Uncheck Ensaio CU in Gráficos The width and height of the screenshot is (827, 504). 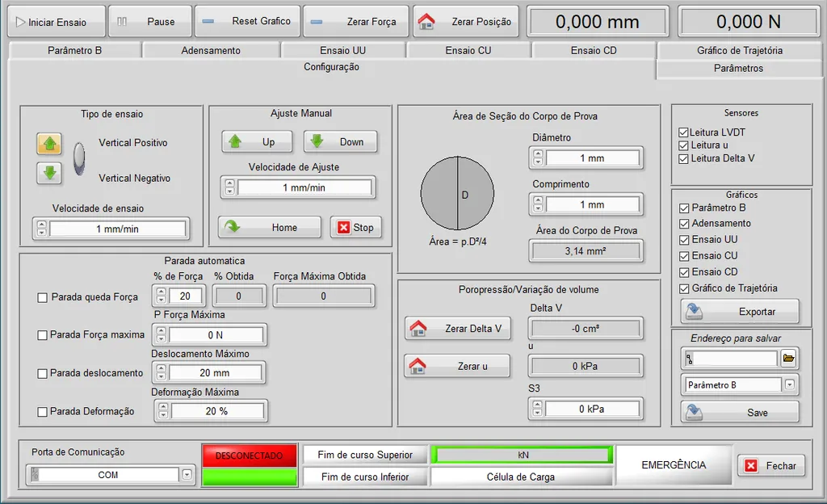click(685, 256)
